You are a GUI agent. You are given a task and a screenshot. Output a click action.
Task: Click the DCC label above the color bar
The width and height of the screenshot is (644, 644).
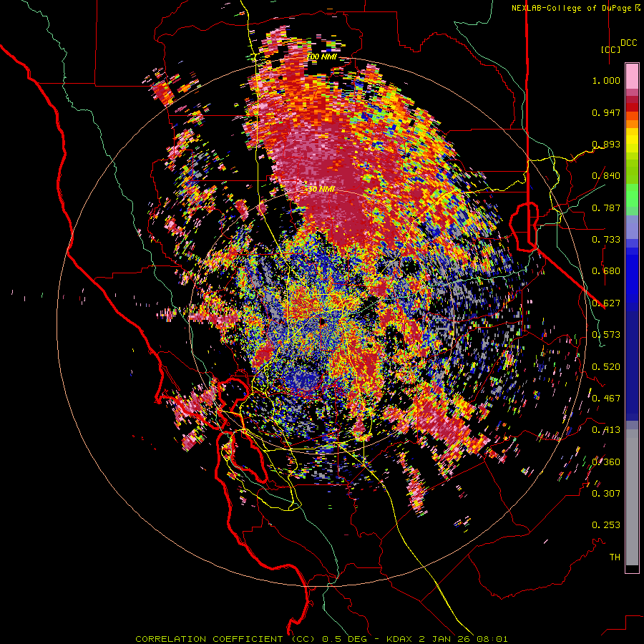pyautogui.click(x=628, y=43)
